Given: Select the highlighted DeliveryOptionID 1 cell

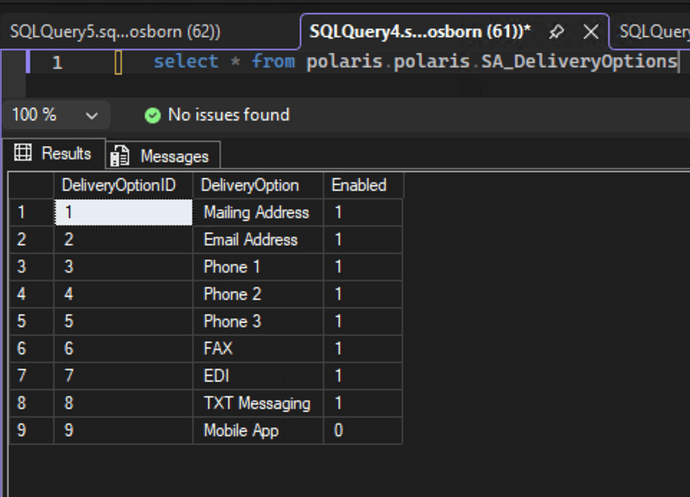Looking at the screenshot, I should 123,213.
